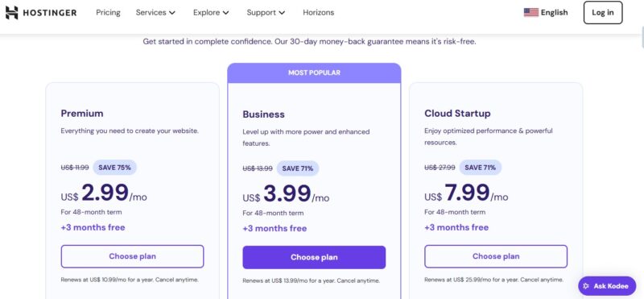
Task: Click the SAVE 75% badge
Action: pyautogui.click(x=114, y=168)
